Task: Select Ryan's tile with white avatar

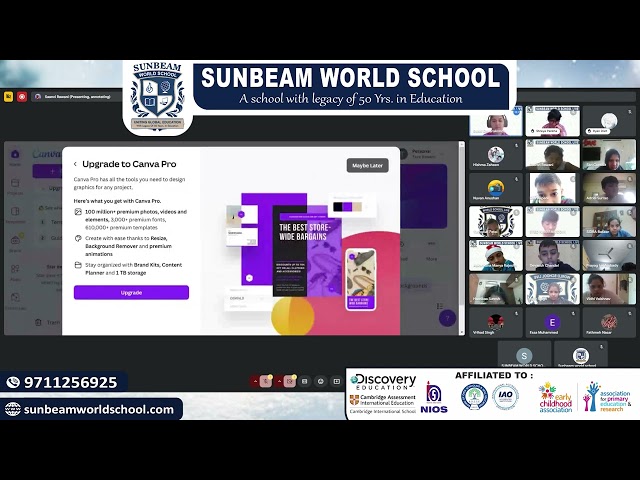Action: click(609, 121)
